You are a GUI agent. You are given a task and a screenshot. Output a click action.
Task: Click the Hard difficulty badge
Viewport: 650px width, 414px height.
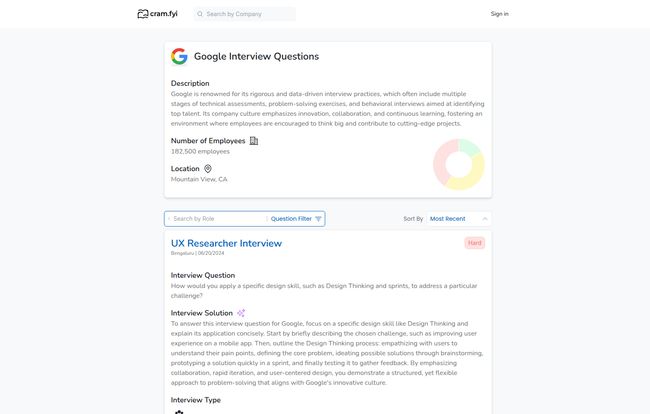[475, 243]
